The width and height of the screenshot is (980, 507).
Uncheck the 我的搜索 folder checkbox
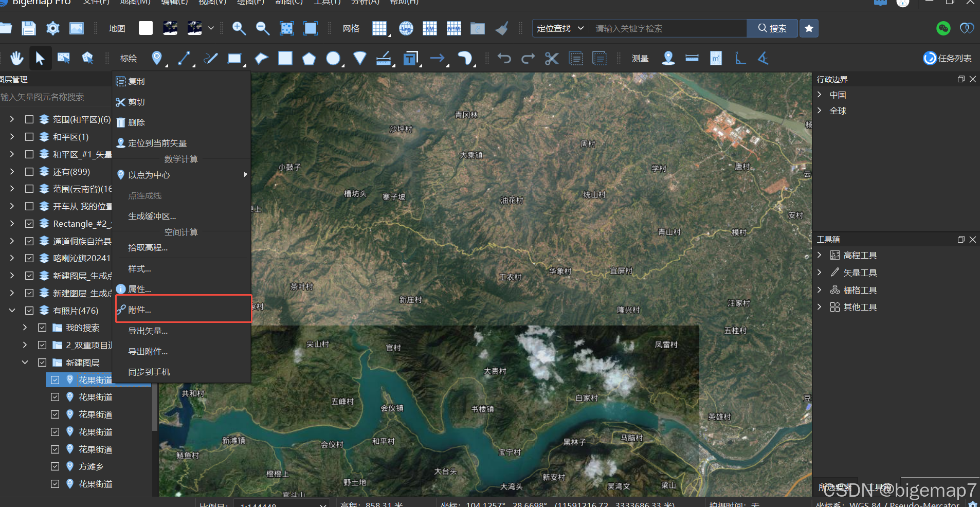pos(42,328)
